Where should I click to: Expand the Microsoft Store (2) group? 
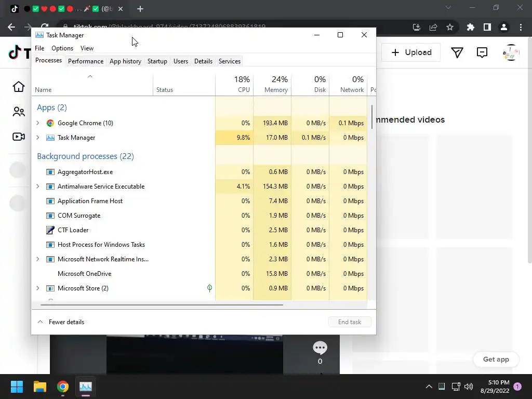coord(37,288)
